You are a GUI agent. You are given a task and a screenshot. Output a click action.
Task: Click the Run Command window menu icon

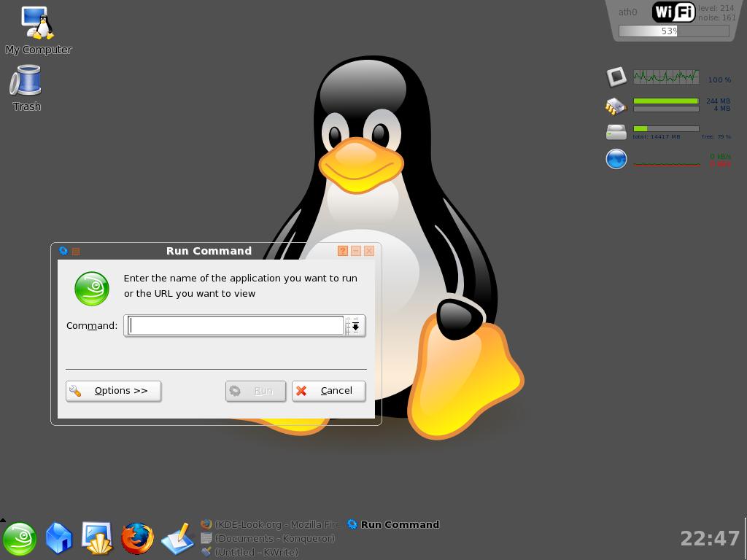tap(63, 251)
